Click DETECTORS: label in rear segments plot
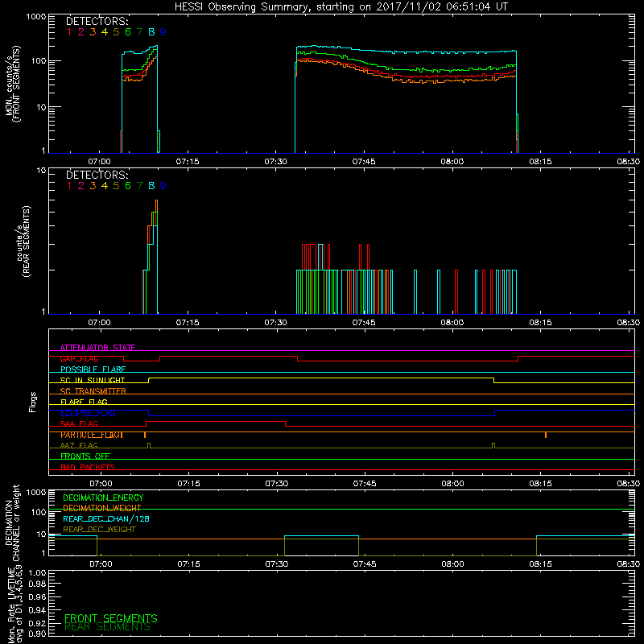The width and height of the screenshot is (644, 644). click(97, 175)
